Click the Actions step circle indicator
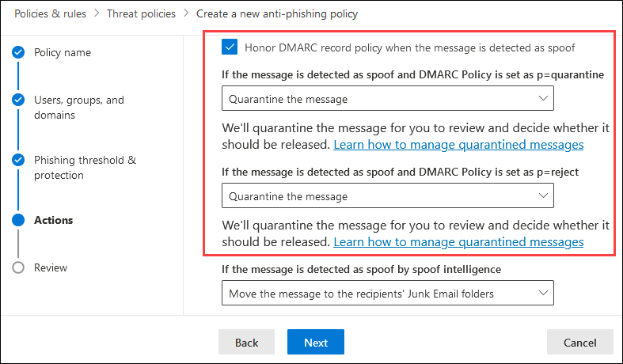This screenshot has height=364, width=623. pos(18,221)
